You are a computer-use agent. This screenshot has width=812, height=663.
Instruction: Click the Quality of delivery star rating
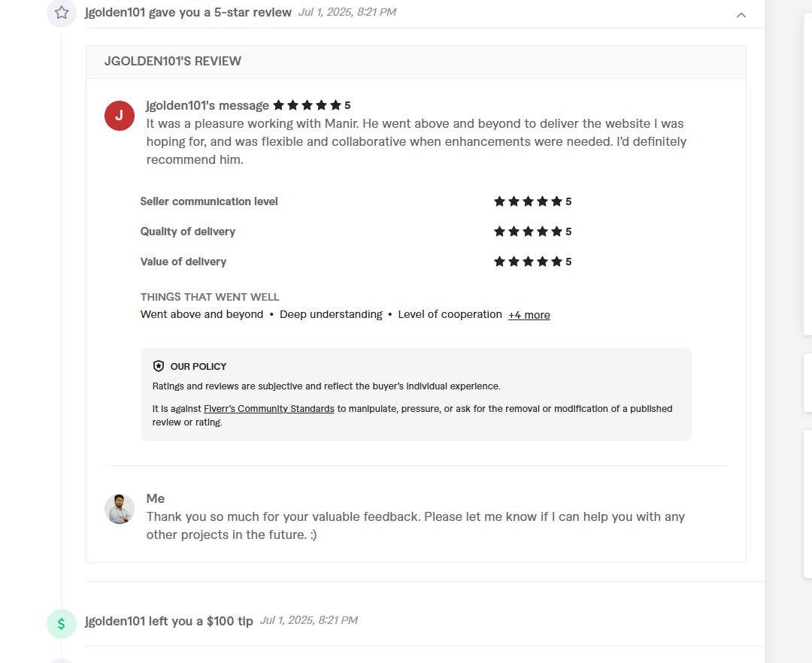click(x=529, y=232)
